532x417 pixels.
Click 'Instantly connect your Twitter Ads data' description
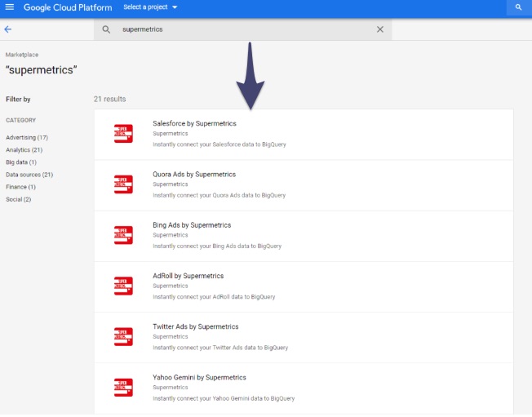coord(220,348)
